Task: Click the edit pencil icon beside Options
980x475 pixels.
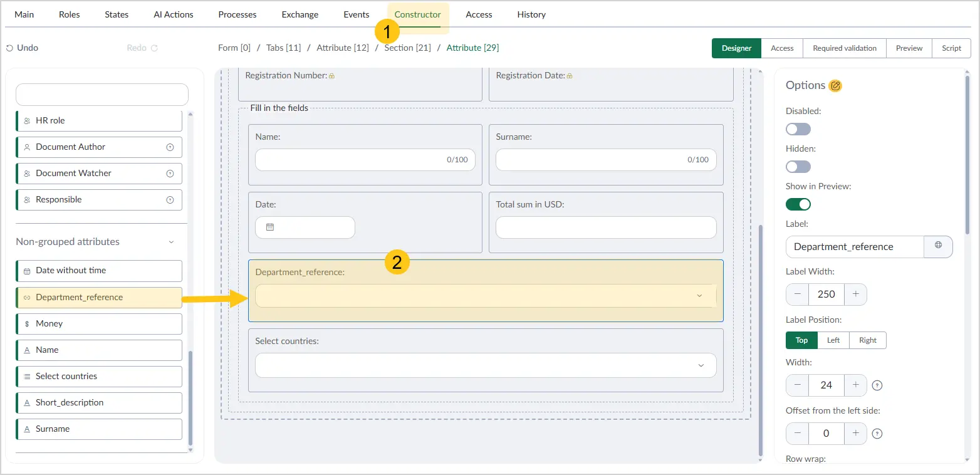Action: coord(835,86)
